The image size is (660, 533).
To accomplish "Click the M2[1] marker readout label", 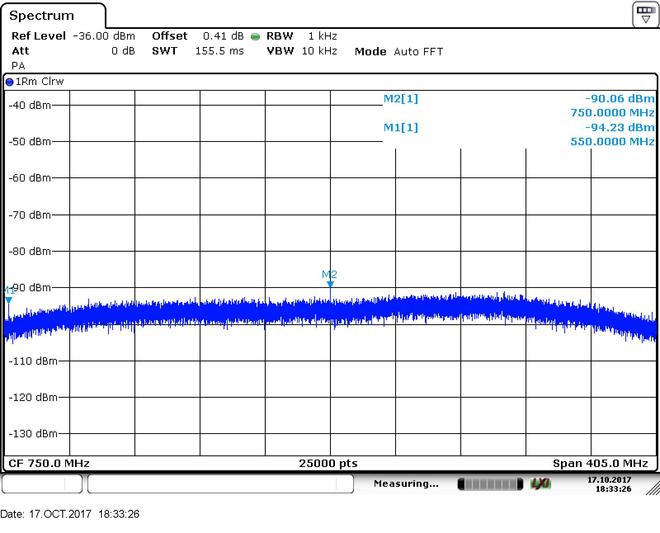I will coord(401,99).
